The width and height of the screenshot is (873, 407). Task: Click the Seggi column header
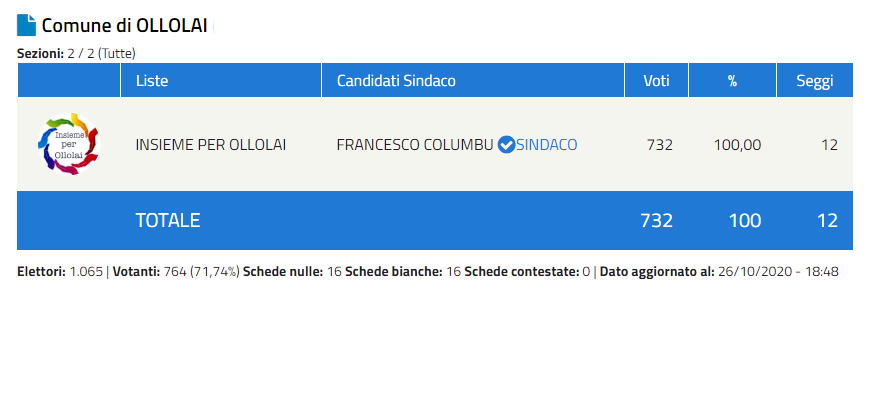pyautogui.click(x=815, y=81)
